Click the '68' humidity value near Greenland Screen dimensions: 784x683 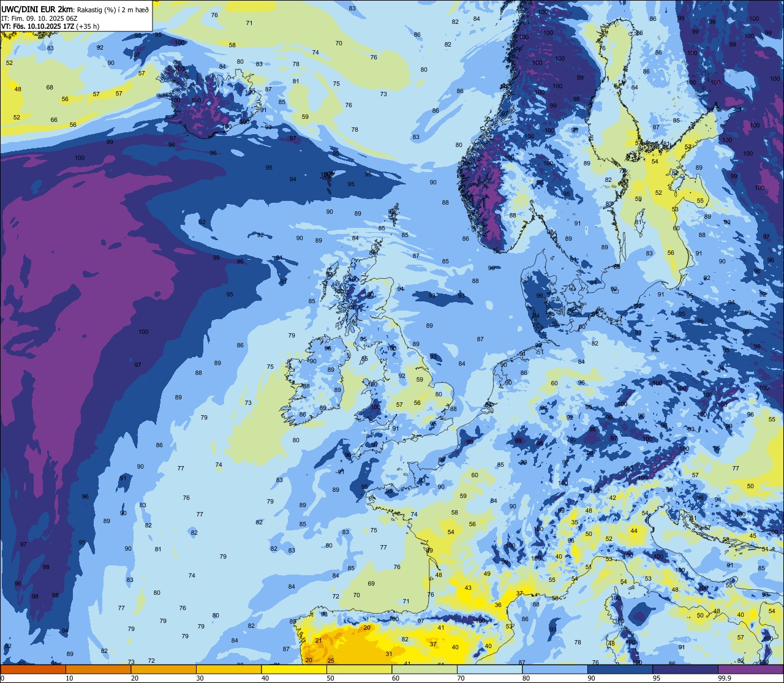[x=50, y=87]
